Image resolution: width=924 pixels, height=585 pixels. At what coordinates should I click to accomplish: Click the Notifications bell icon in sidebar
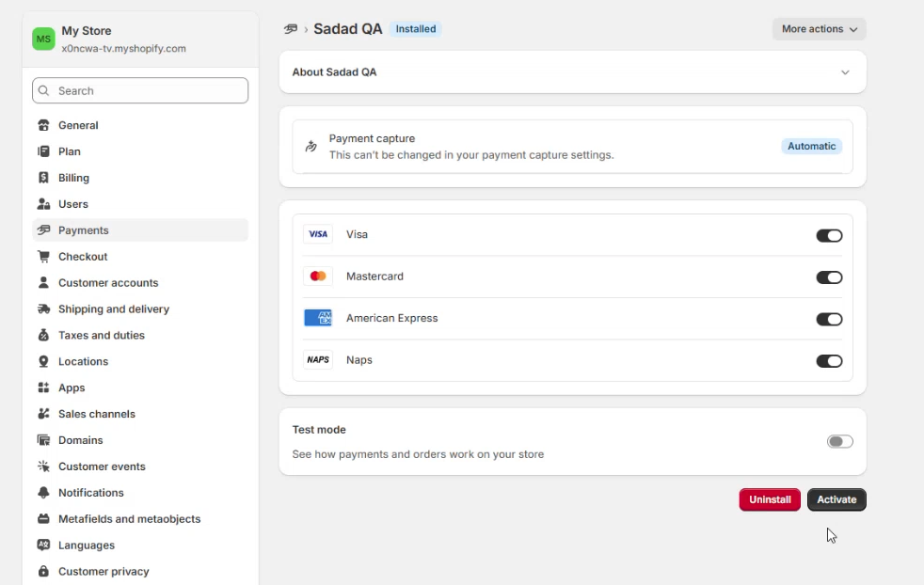[x=43, y=493]
